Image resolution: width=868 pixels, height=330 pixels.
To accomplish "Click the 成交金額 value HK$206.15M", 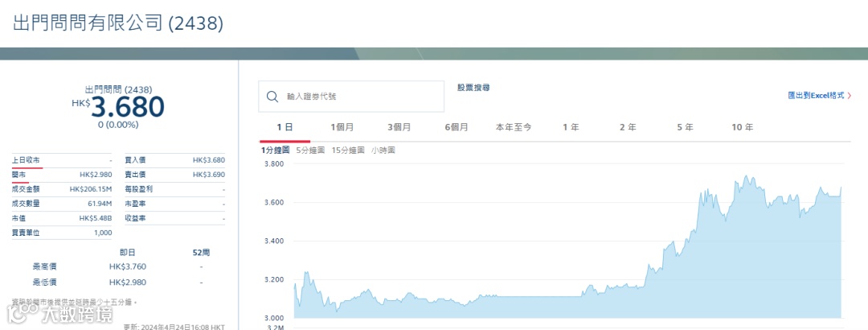I will [91, 189].
